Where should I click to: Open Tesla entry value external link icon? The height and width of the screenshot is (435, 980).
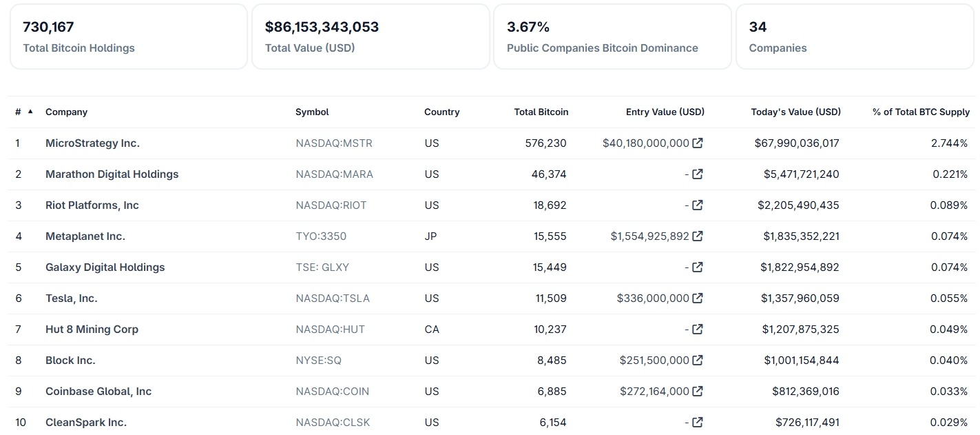[698, 299]
